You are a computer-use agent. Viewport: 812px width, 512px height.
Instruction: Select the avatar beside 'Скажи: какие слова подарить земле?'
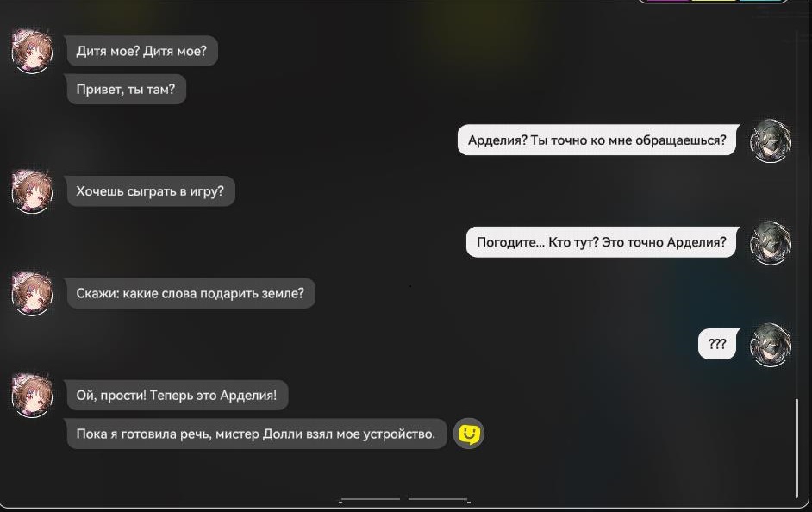pos(32,293)
